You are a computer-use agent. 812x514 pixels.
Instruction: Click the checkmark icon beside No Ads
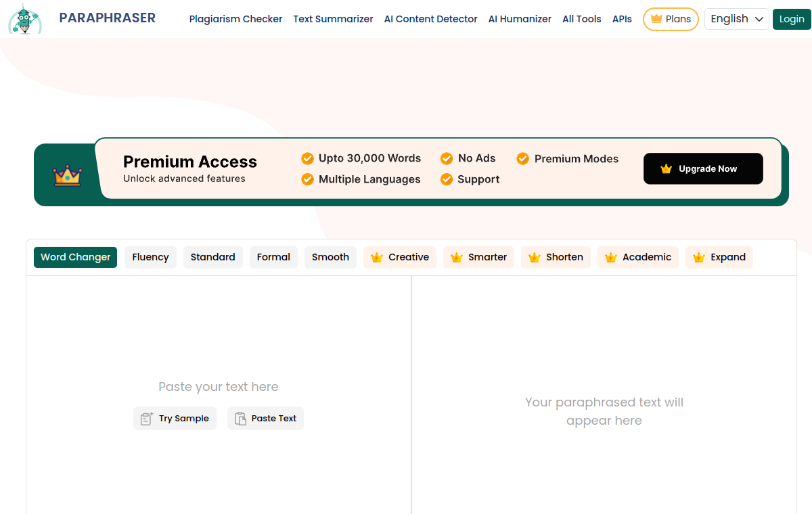tap(447, 158)
